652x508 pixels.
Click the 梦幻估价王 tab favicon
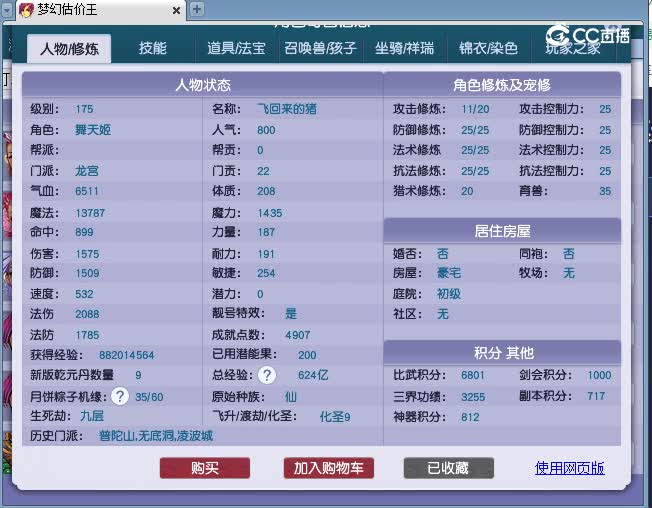tap(26, 10)
